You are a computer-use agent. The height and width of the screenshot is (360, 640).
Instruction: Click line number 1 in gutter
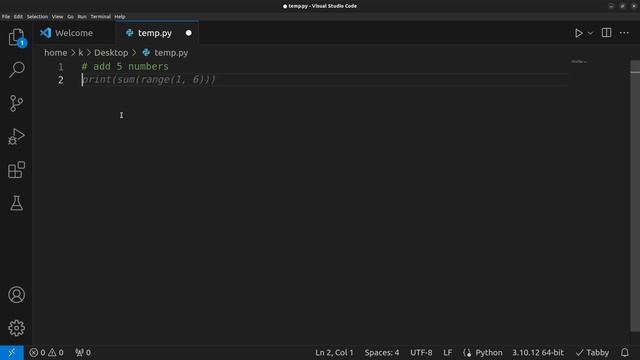tap(60, 67)
